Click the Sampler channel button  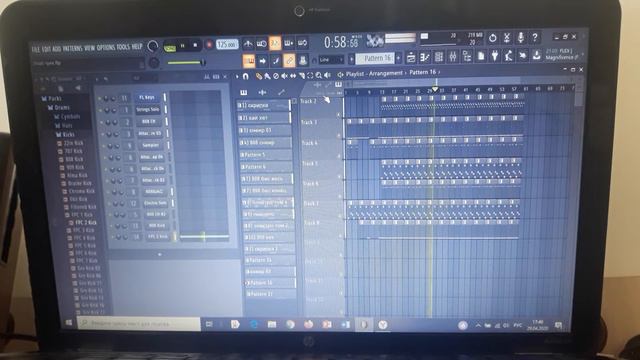(x=151, y=145)
